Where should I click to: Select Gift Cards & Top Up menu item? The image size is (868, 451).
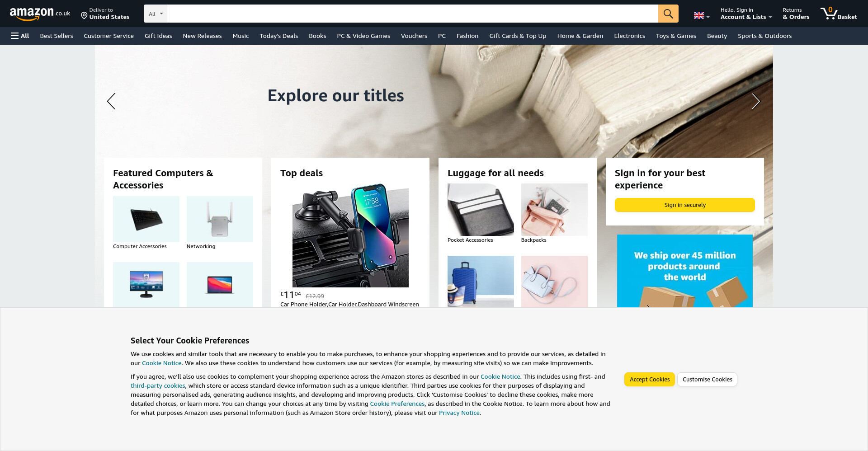[518, 36]
